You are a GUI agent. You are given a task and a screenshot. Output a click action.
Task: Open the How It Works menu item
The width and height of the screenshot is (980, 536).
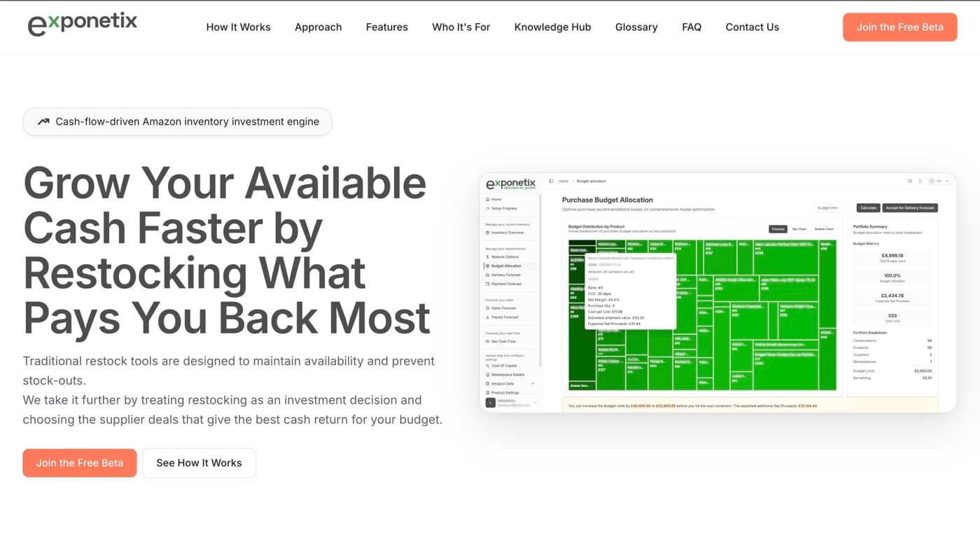coord(238,27)
